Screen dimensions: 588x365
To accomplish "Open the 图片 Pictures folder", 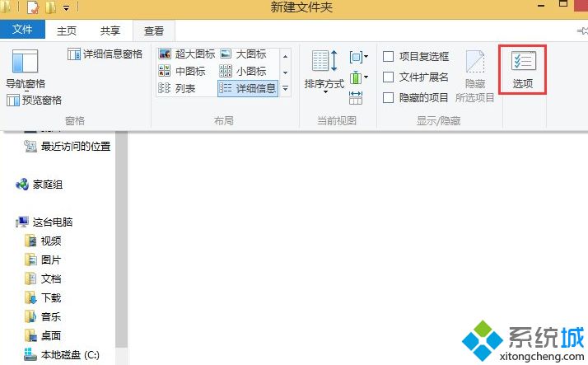I will pos(43,260).
